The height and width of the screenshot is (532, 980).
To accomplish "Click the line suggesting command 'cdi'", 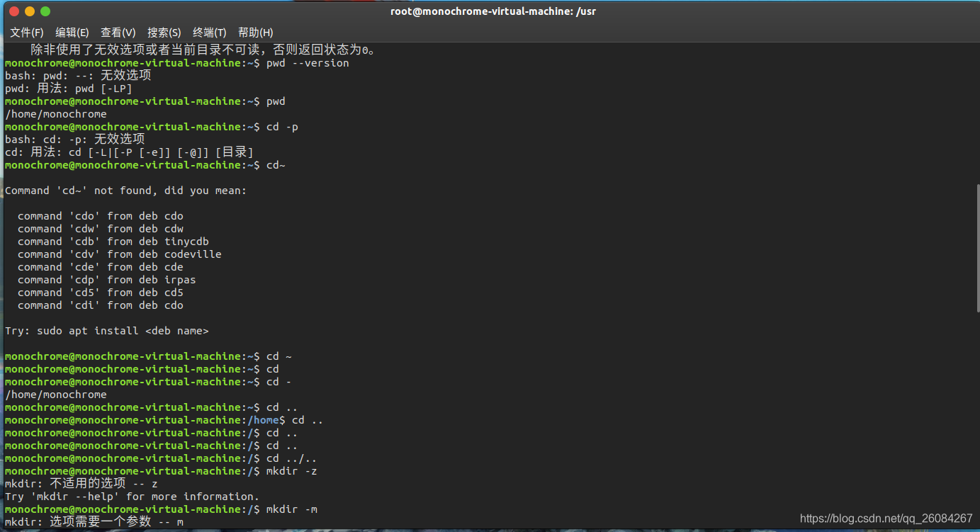I will coord(101,305).
